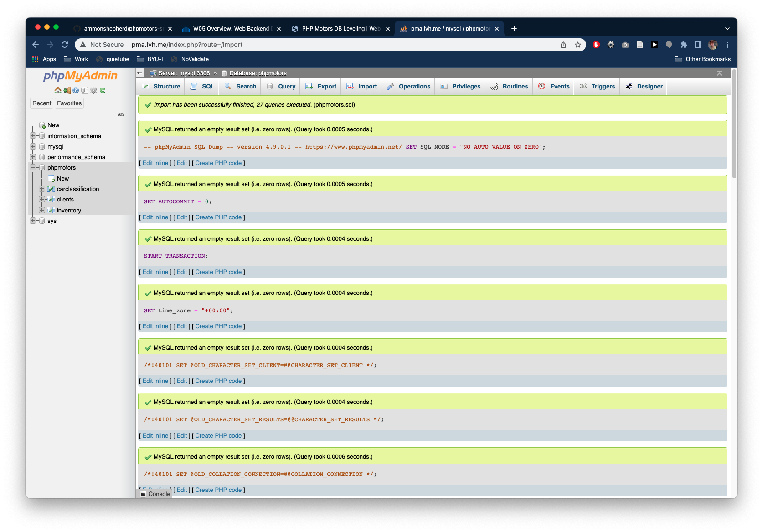This screenshot has width=763, height=532.
Task: Open the Operations wrench icon
Action: coord(391,86)
